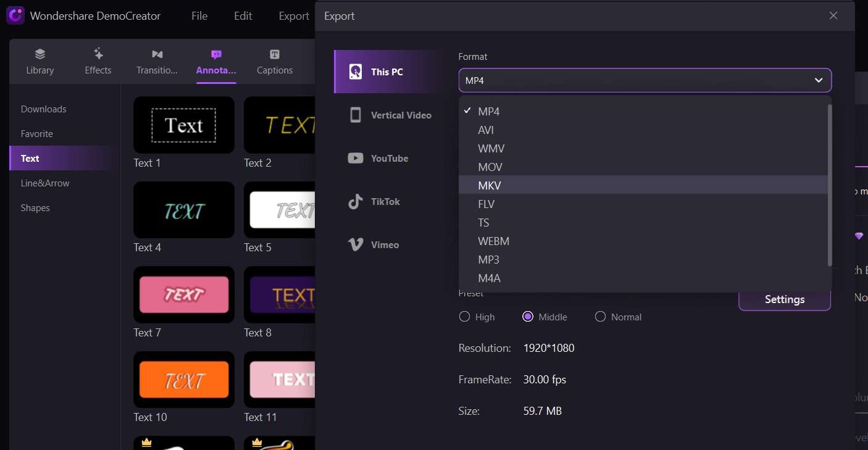This screenshot has height=450, width=868.
Task: Open the Library panel icon
Action: click(40, 54)
